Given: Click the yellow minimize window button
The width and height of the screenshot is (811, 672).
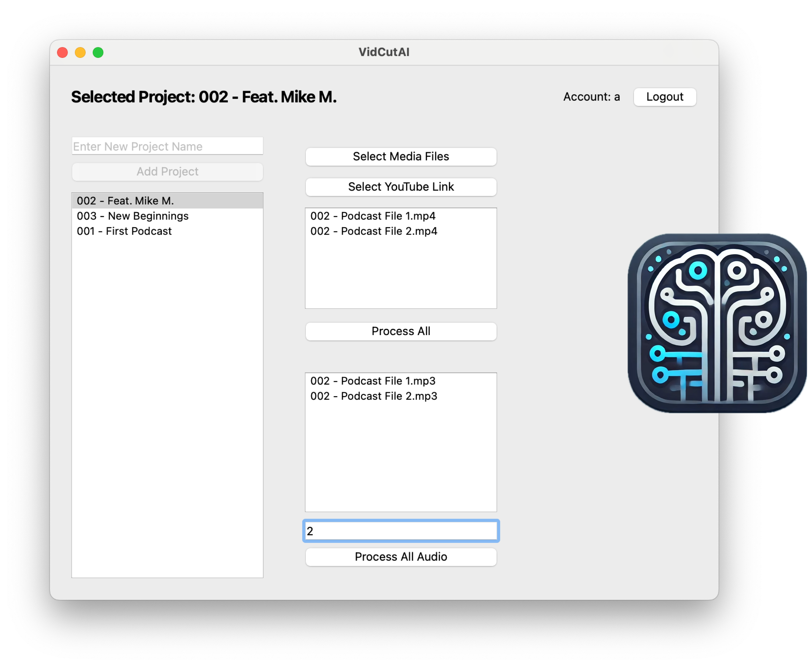Looking at the screenshot, I should 80,52.
